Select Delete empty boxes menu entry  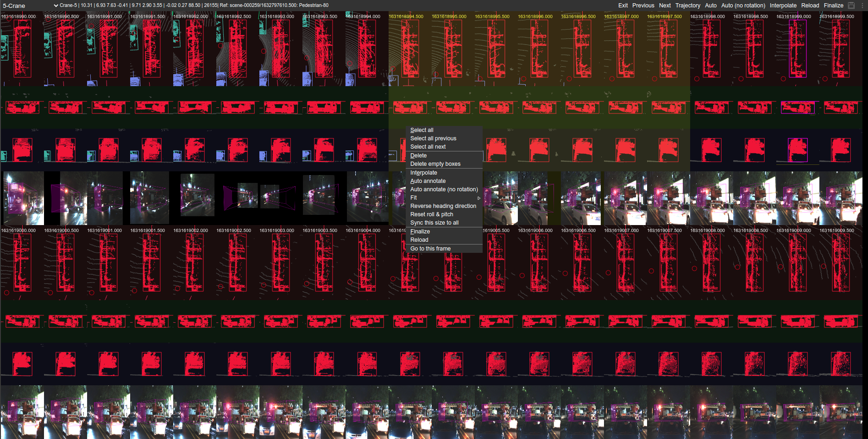[x=435, y=164]
